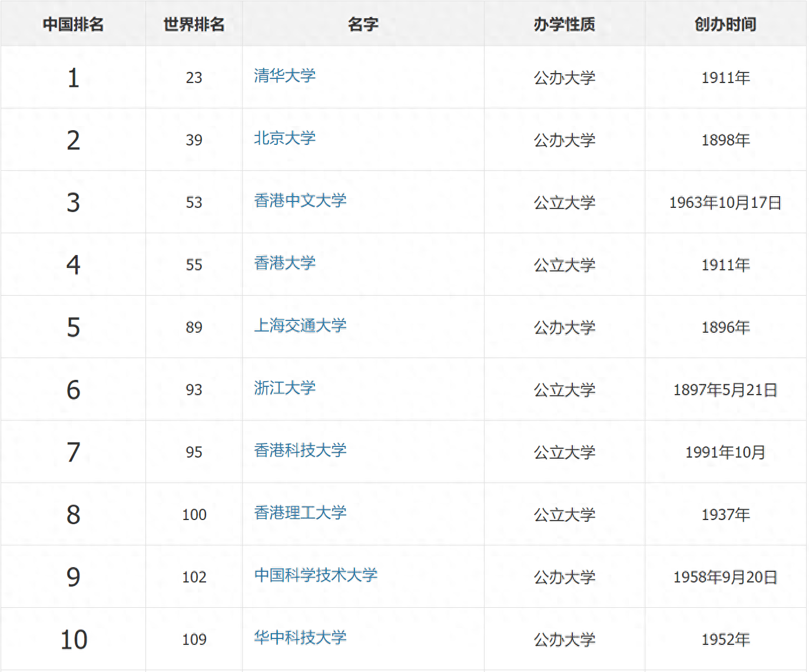Click the 香港中文大学 link
Image resolution: width=809 pixels, height=672 pixels.
[x=300, y=201]
